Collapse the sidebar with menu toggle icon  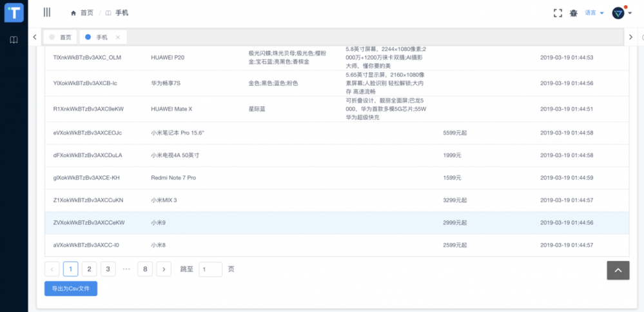point(47,12)
